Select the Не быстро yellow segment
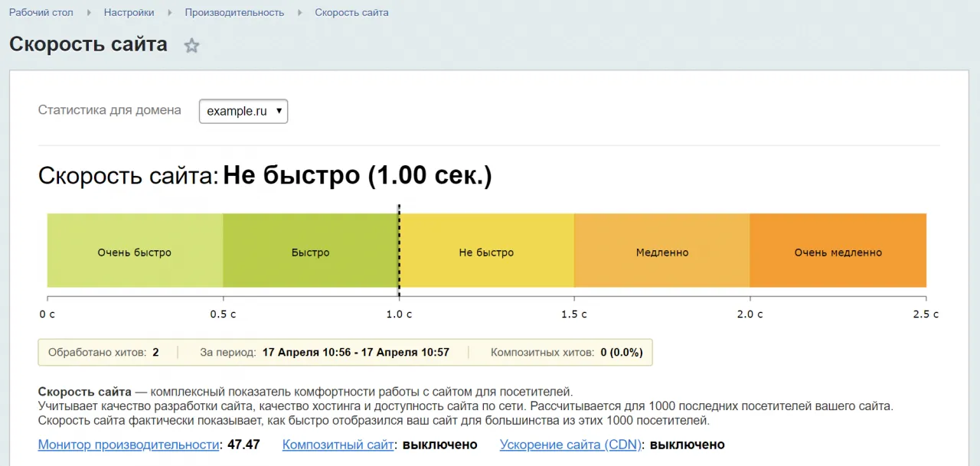The image size is (980, 466). (x=486, y=252)
